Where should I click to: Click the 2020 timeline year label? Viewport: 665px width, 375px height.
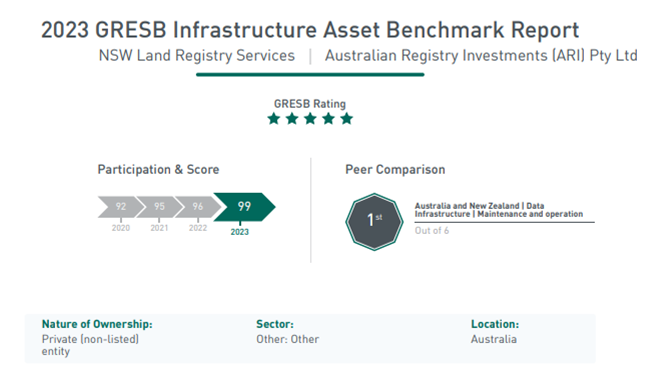pos(121,228)
